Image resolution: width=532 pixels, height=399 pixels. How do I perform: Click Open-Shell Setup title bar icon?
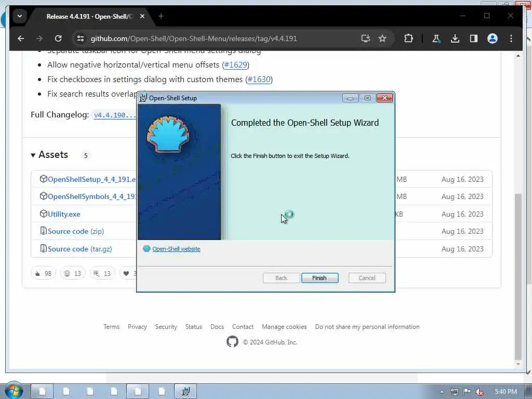point(143,98)
